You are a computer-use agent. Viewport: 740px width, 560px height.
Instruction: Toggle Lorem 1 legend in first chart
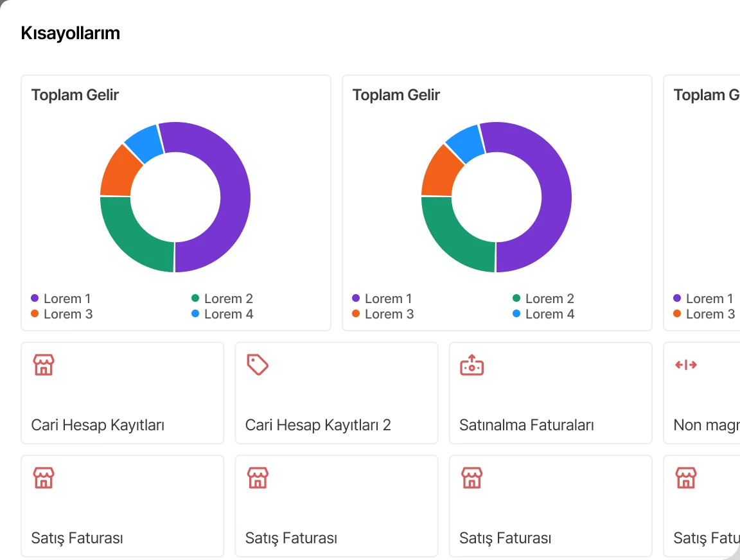tap(61, 299)
